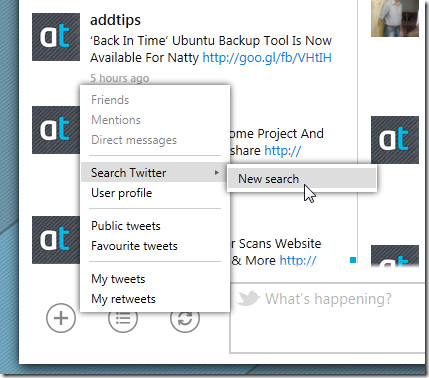
Task: Open Search Twitter submenu entry
Action: coord(155,173)
